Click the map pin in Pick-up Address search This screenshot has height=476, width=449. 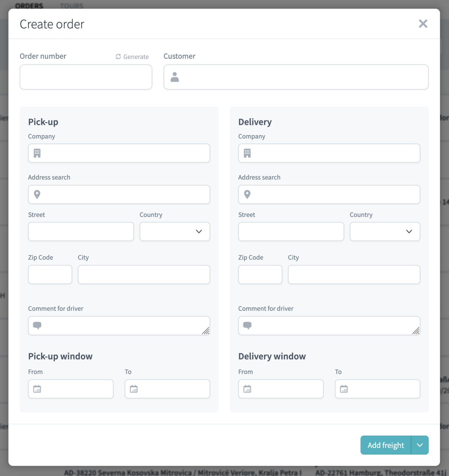37,194
